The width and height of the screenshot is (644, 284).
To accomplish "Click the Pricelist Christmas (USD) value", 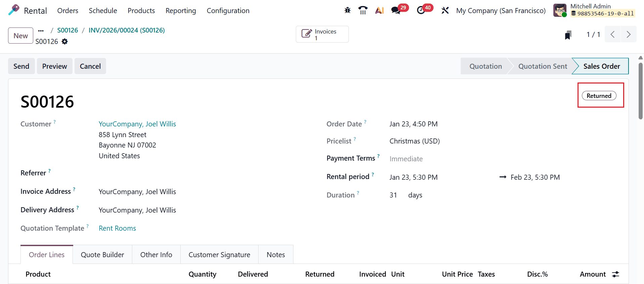I will tap(415, 141).
